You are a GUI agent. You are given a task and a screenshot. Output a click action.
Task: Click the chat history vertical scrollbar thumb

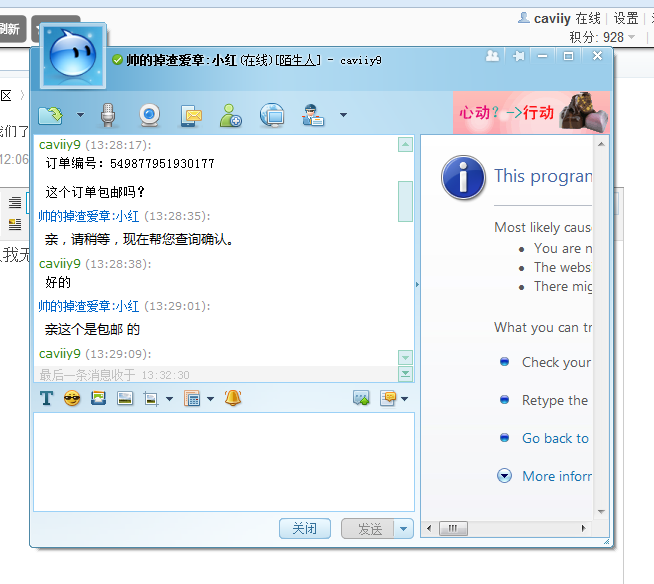(x=405, y=201)
